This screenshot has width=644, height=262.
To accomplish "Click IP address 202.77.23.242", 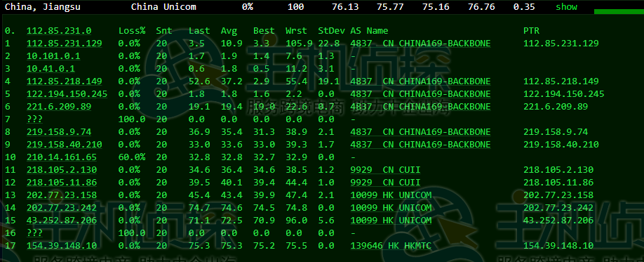I will [x=62, y=208].
